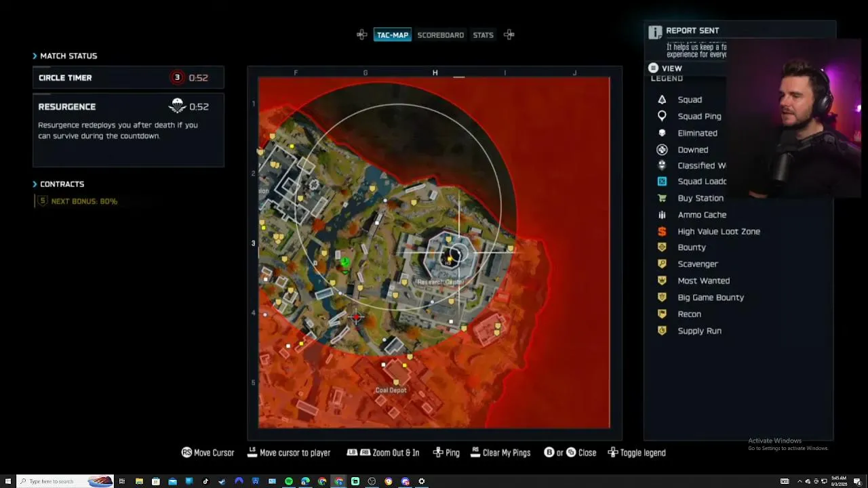Open Spotify from the taskbar
The image size is (868, 488).
click(x=289, y=481)
